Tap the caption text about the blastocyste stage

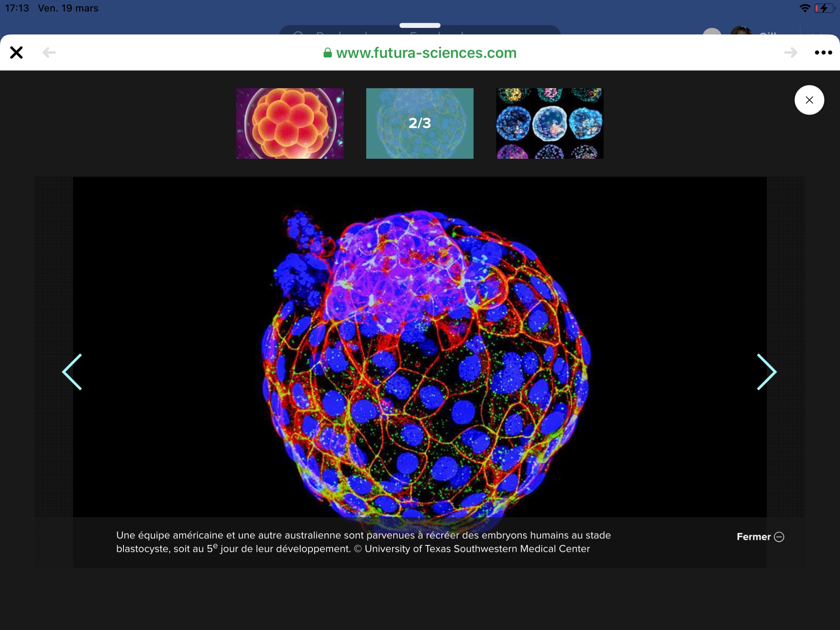coord(363,542)
